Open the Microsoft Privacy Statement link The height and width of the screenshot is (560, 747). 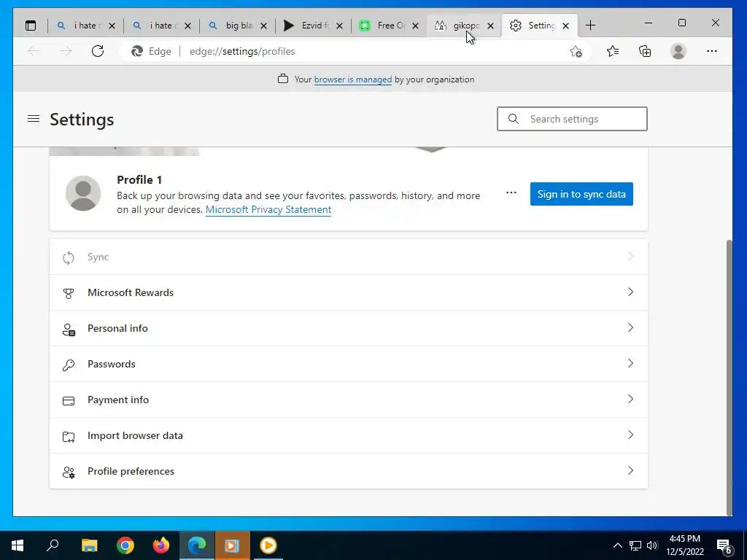point(268,210)
